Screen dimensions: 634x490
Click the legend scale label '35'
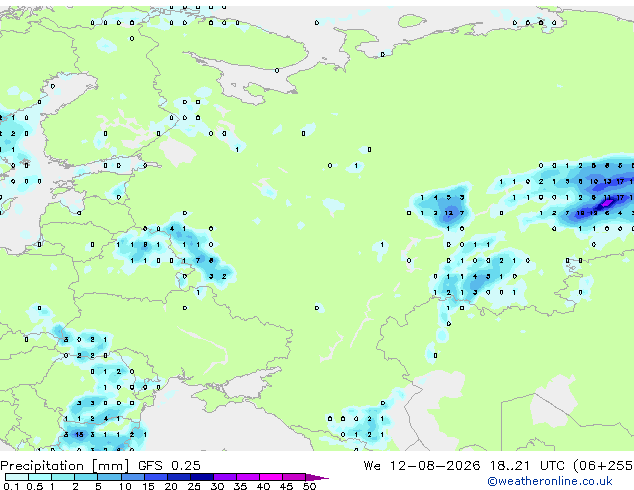click(x=241, y=486)
